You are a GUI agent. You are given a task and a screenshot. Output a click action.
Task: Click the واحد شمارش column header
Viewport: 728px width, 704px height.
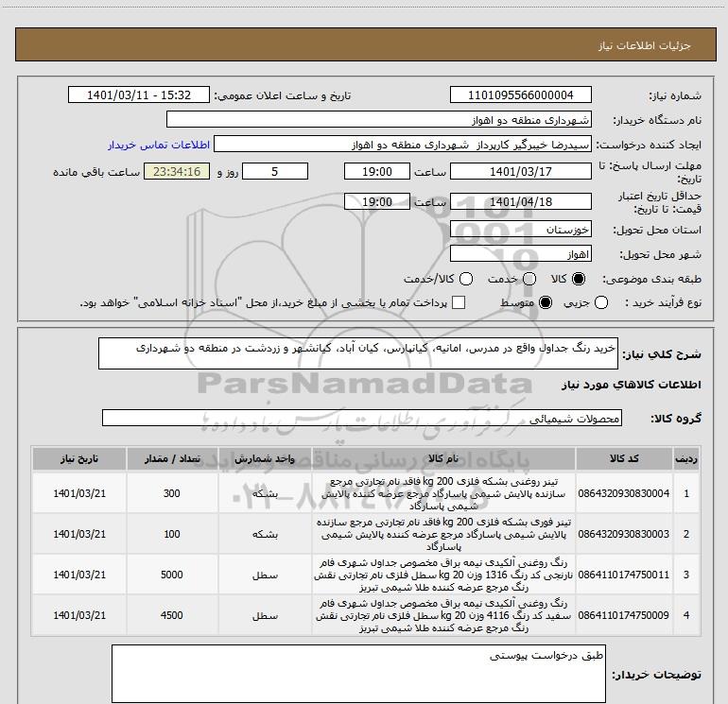click(x=265, y=459)
